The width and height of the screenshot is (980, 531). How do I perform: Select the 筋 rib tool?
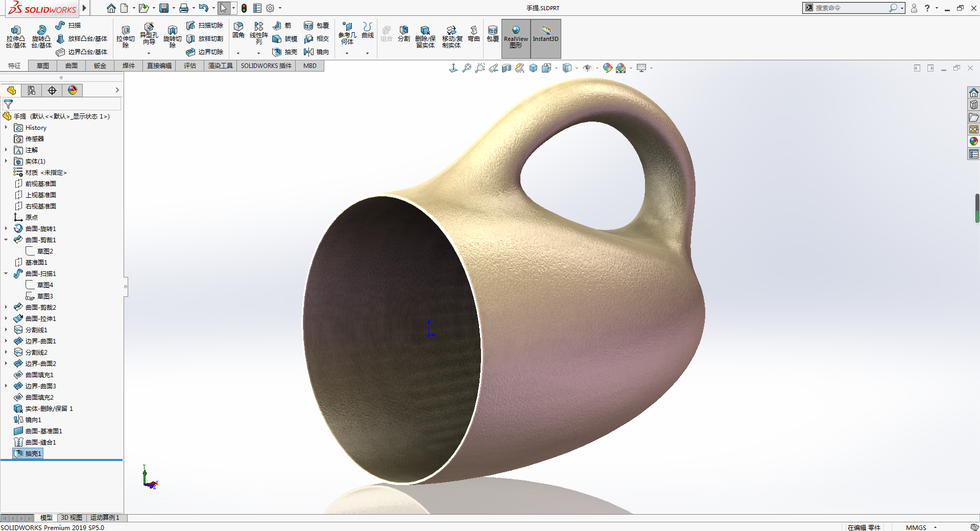point(282,26)
